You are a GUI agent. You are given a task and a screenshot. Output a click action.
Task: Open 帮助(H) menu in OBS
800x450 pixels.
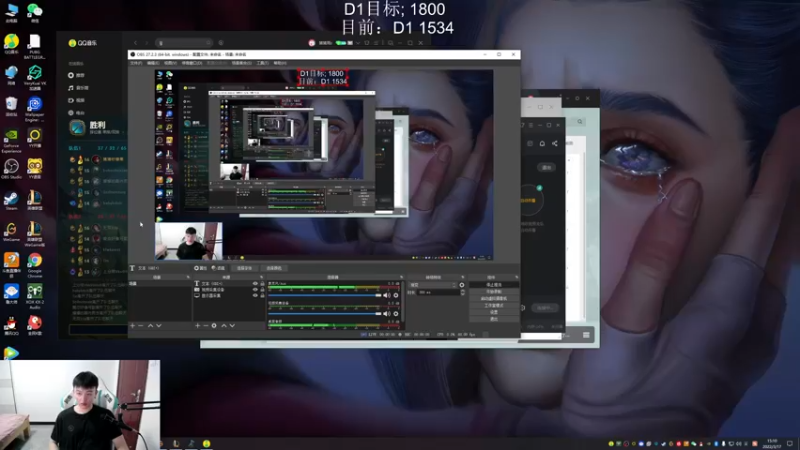(x=280, y=63)
